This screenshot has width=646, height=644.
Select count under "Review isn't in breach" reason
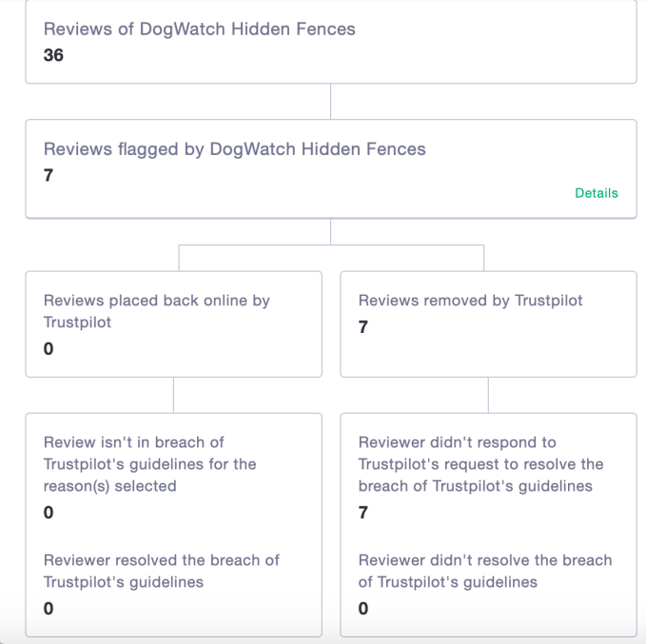[49, 513]
